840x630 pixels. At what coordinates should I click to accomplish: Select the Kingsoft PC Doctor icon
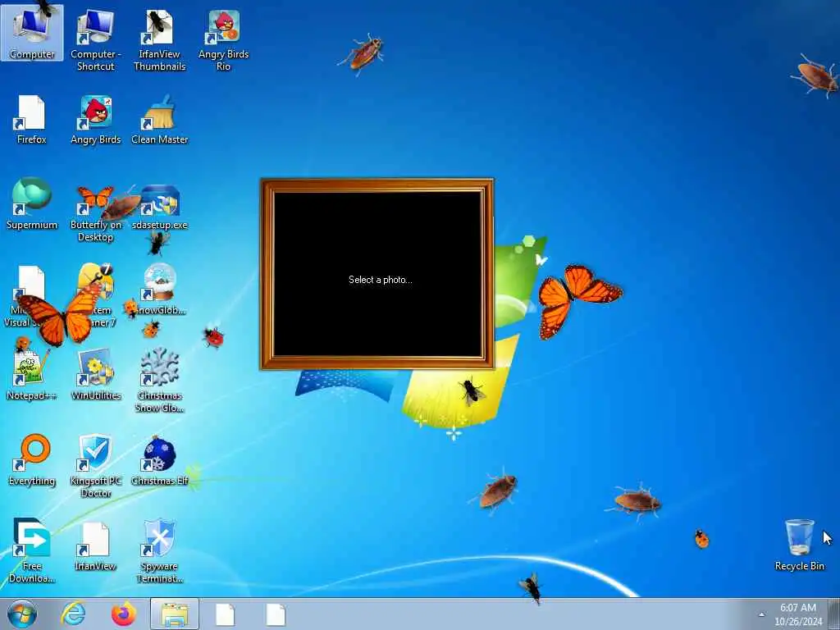point(95,465)
